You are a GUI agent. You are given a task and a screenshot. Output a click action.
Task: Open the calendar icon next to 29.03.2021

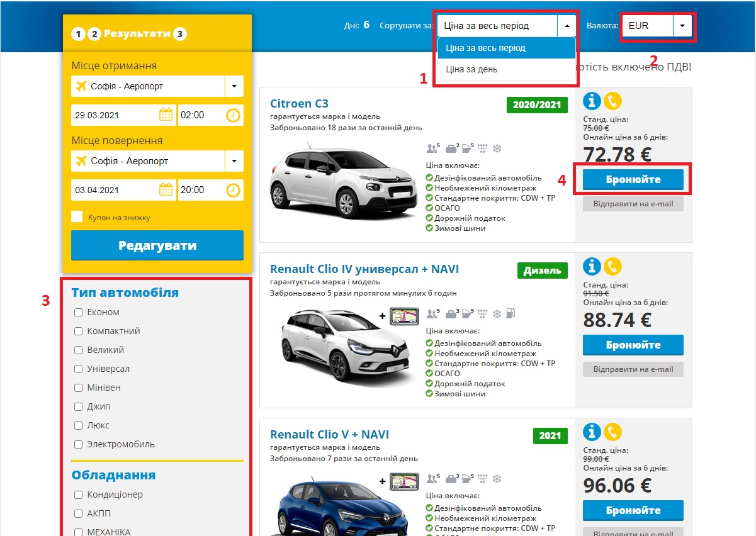tap(166, 115)
